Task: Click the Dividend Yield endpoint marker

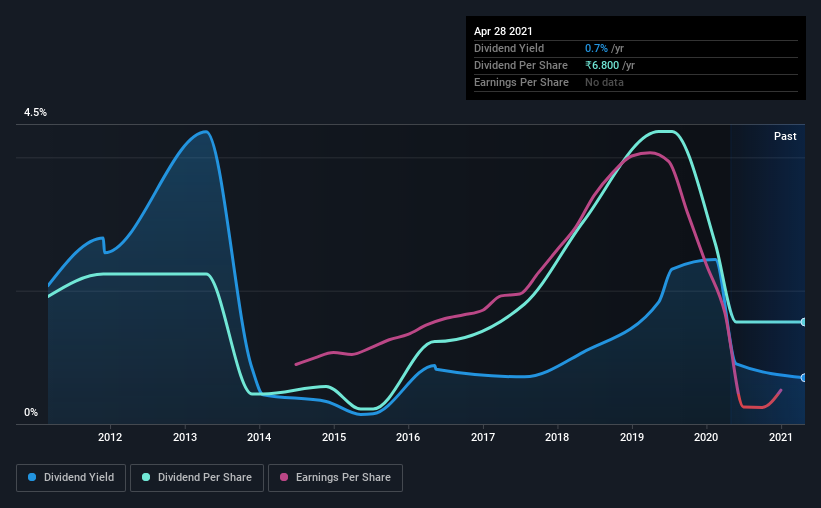Action: click(804, 378)
